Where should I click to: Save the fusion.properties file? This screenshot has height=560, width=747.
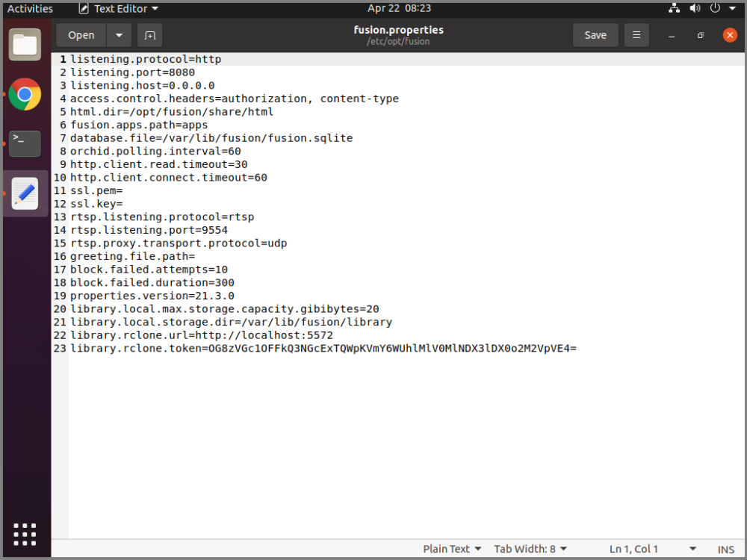pos(595,34)
